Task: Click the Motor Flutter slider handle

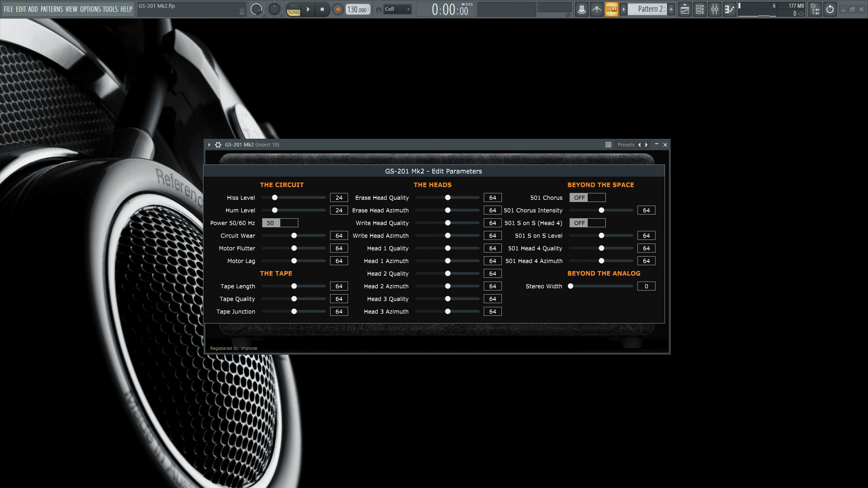Action: point(294,248)
